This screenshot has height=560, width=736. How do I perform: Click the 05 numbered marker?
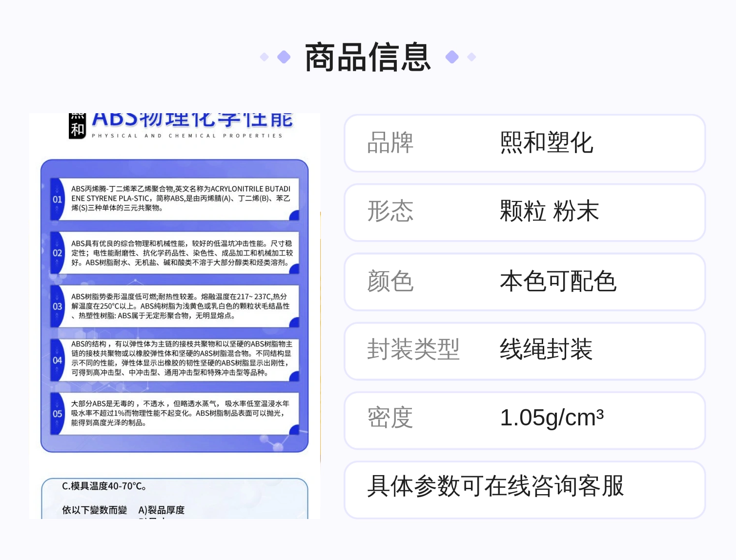coord(57,413)
